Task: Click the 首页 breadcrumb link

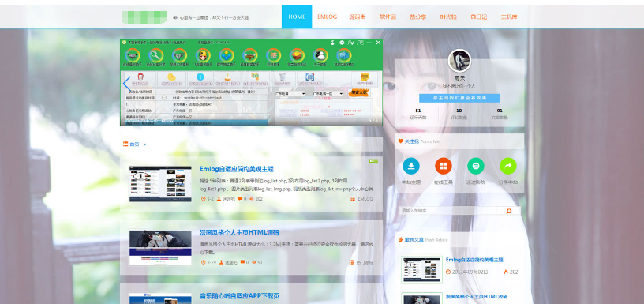Action: pyautogui.click(x=134, y=144)
